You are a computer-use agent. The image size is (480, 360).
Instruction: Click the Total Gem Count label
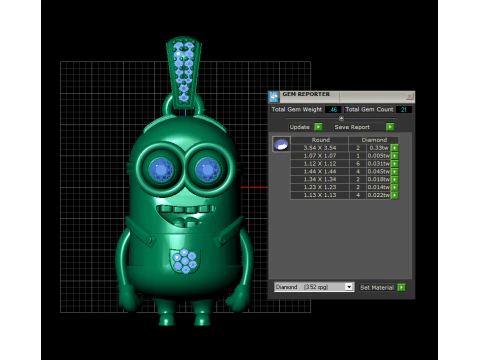tap(369, 109)
